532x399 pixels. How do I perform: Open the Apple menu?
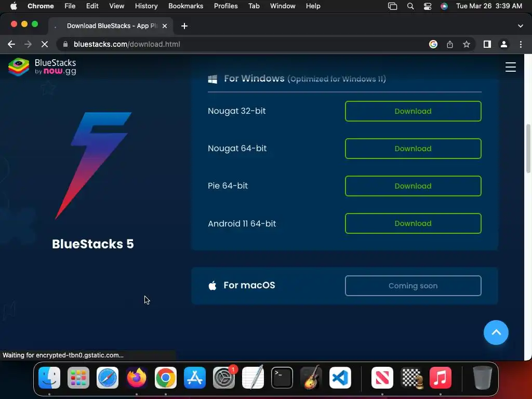click(13, 6)
